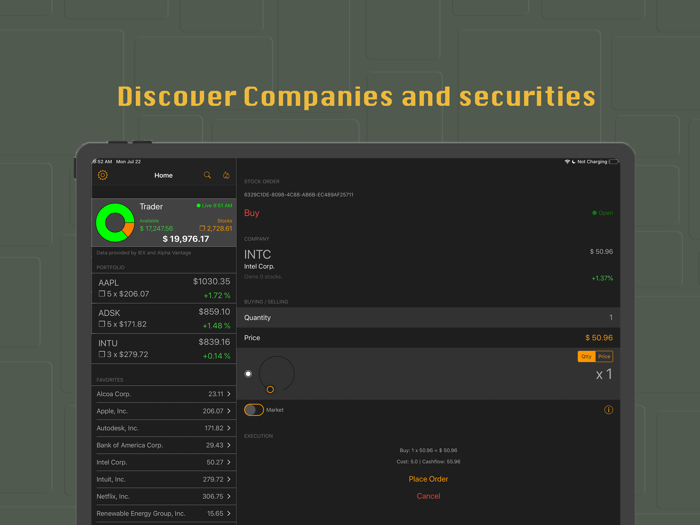
Task: Click Intel Corp. name in favorites
Action: click(112, 462)
